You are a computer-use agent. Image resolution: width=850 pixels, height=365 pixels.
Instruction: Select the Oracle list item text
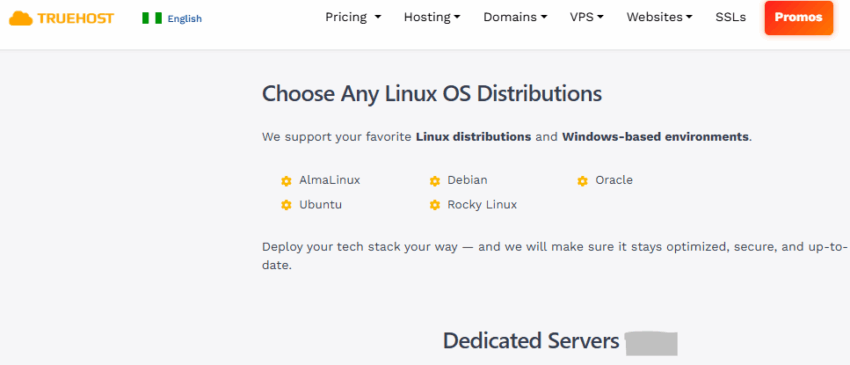[614, 180]
